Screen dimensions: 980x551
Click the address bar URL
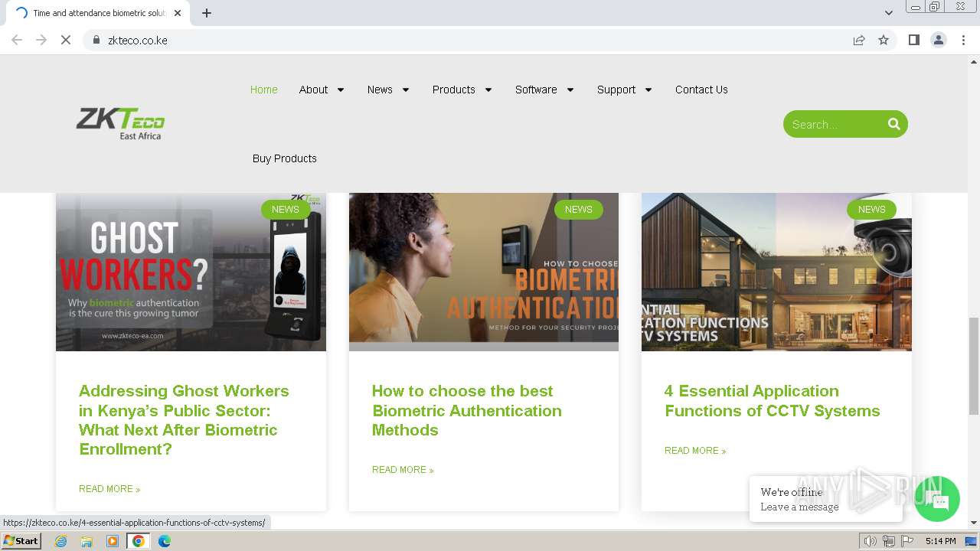coord(138,40)
